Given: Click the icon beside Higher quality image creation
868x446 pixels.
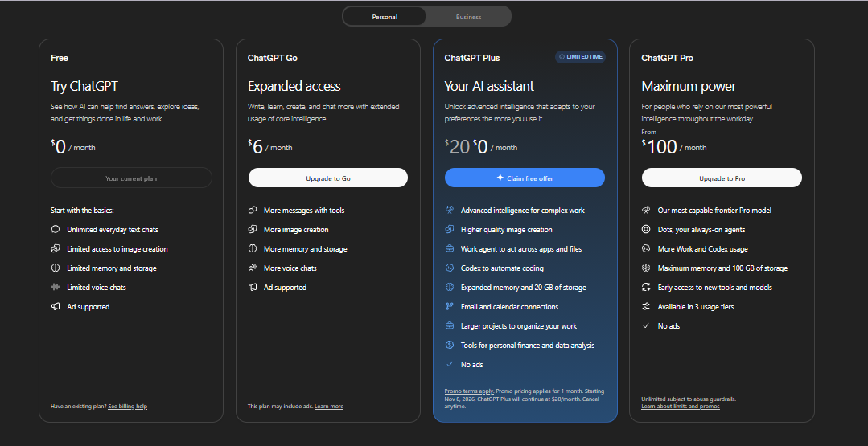Looking at the screenshot, I should point(450,229).
